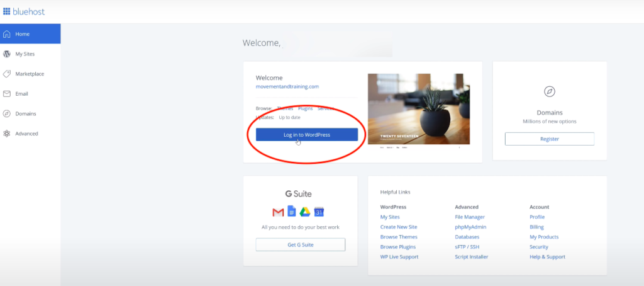
Task: Click the 'Up to date' updates status
Action: coord(289,117)
